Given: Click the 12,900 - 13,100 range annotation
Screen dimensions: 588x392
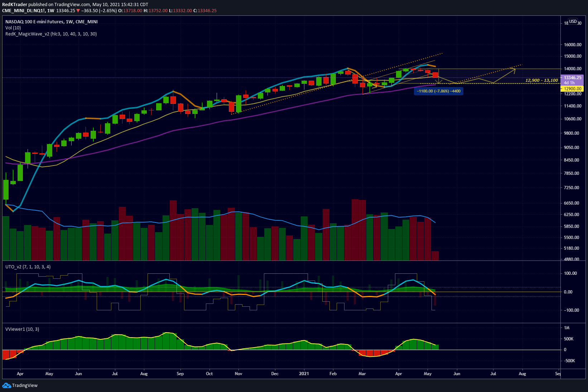Looking at the screenshot, I should (x=541, y=80).
